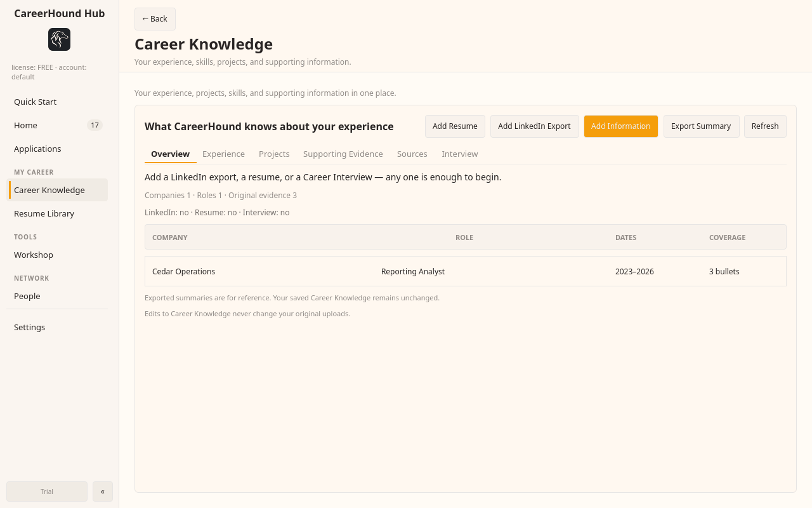Select the Overview tab

170,154
